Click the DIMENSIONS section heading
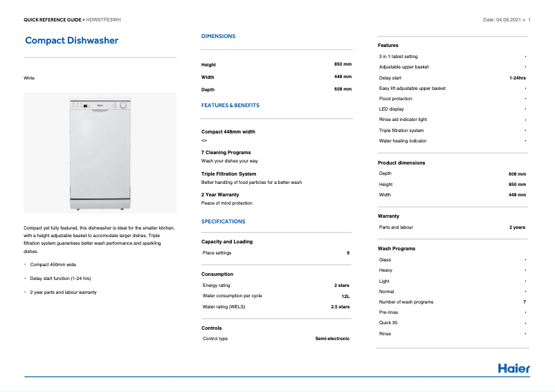This screenshot has width=555, height=392. (x=218, y=36)
